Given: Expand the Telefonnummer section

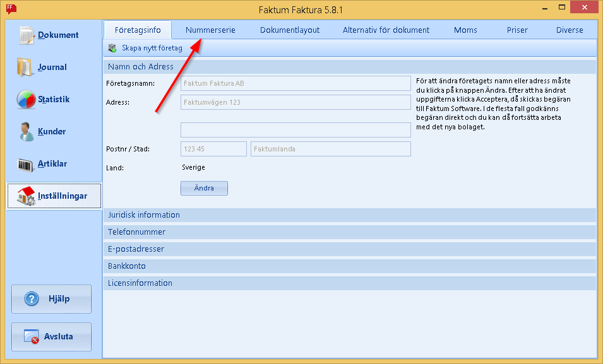Looking at the screenshot, I should [x=350, y=232].
